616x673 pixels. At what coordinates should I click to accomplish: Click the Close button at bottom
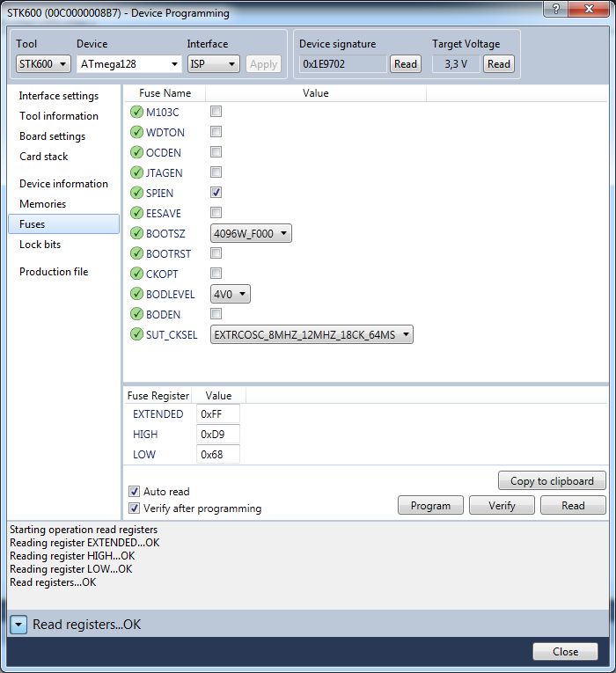565,652
